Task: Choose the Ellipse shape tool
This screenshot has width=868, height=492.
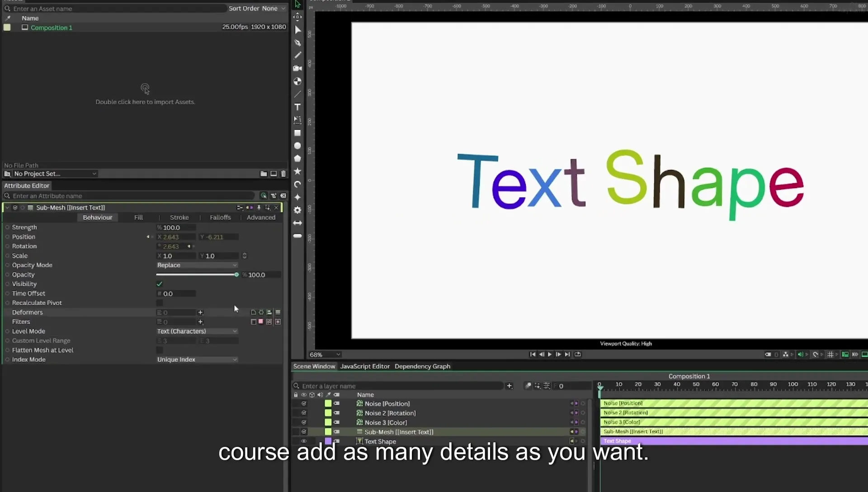Action: tap(297, 146)
